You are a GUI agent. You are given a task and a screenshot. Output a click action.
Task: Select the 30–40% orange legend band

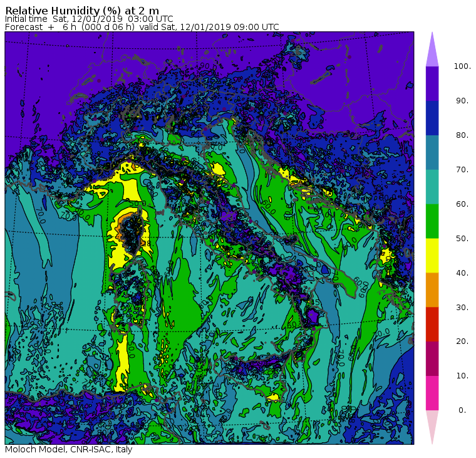click(432, 289)
